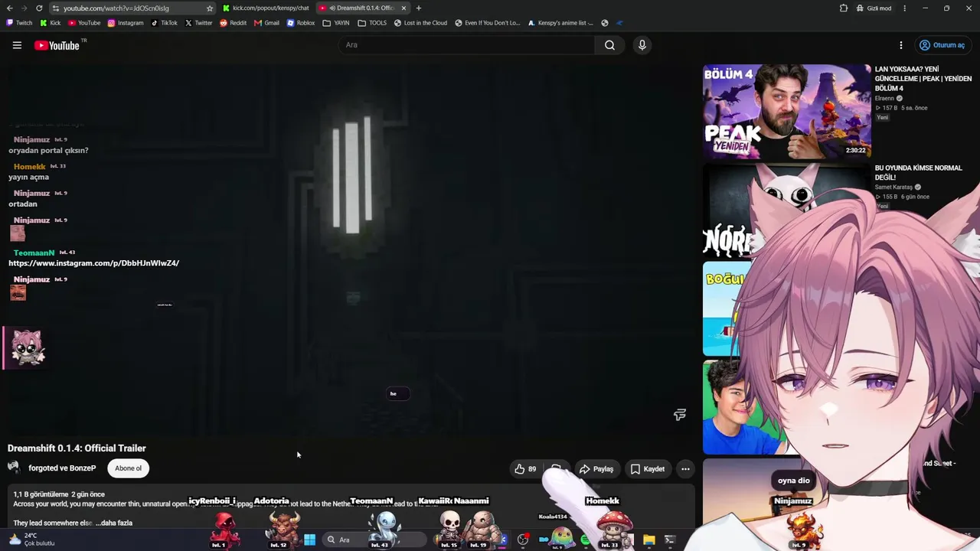Viewport: 980px width, 551px height.
Task: Click TeomaanN's username in the chat overlay
Action: click(x=34, y=253)
